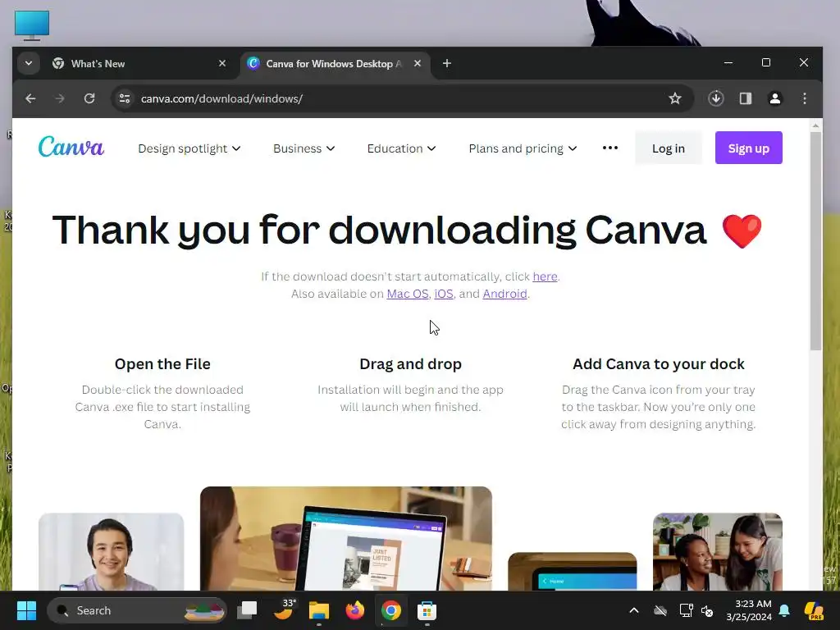Close the Canva for Windows tab

[418, 63]
